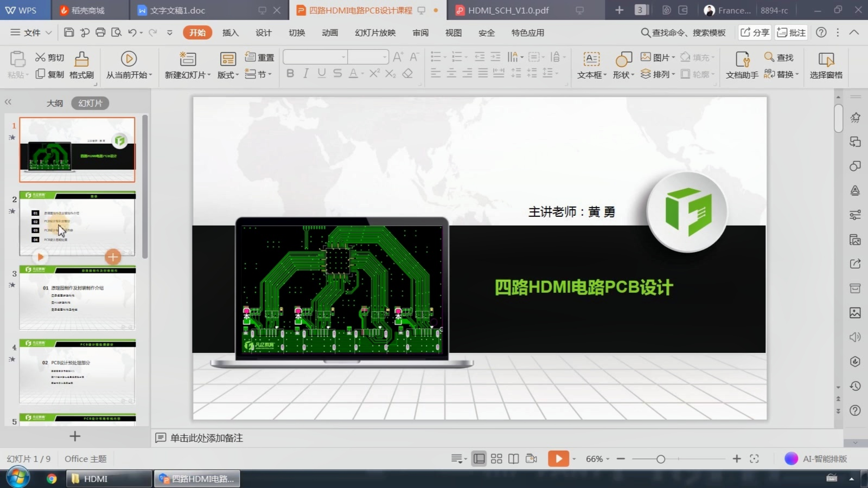This screenshot has width=868, height=488.
Task: Increase font size
Action: [x=398, y=57]
